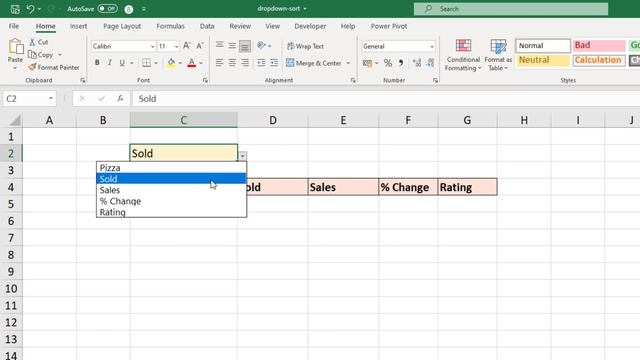The height and width of the screenshot is (360, 640).
Task: Open Format as Table menu
Action: coord(498,55)
